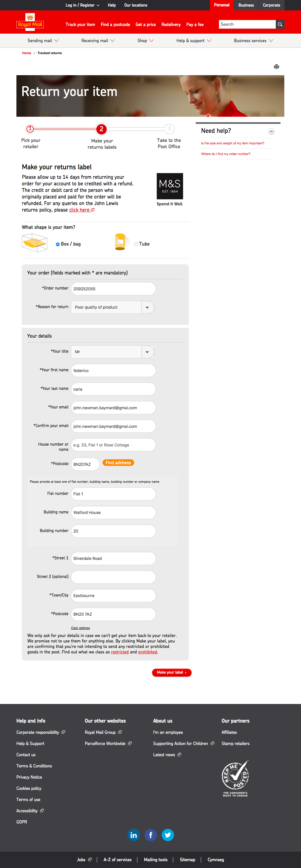301x868 pixels.
Task: Open the Reason for return dropdown
Action: click(x=147, y=307)
